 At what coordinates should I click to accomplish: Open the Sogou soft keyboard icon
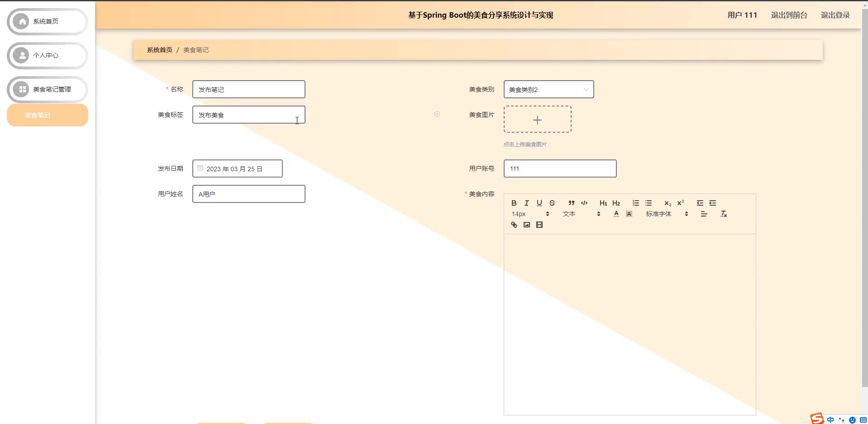[863, 420]
